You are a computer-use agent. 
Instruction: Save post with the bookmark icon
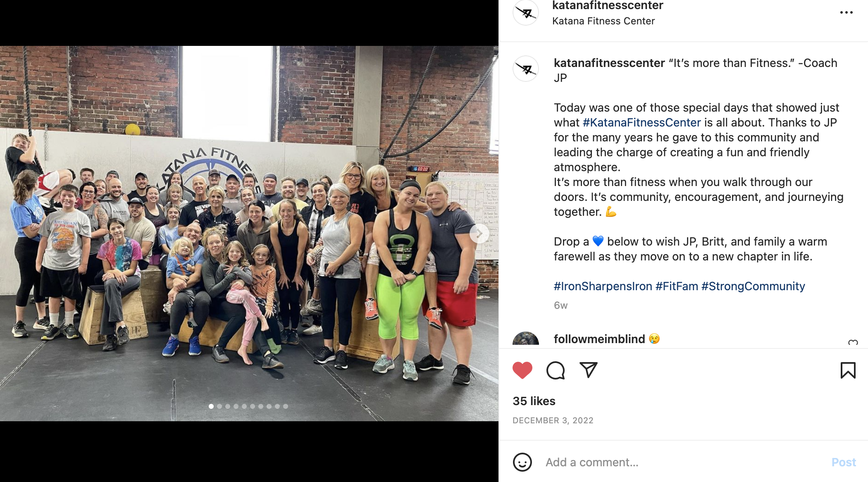pos(848,370)
